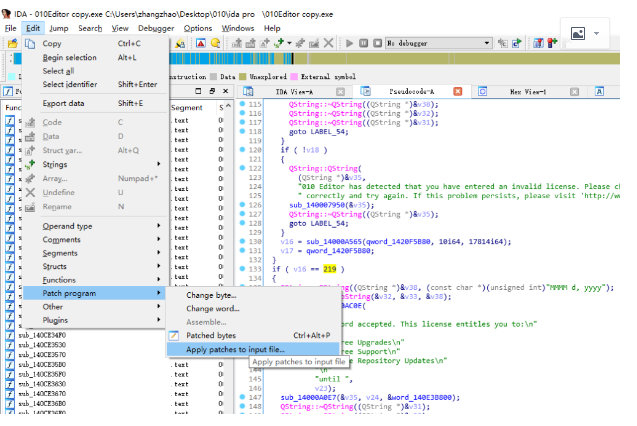Click the Functions panel restore icon
This screenshot has width=637, height=426.
click(212, 91)
